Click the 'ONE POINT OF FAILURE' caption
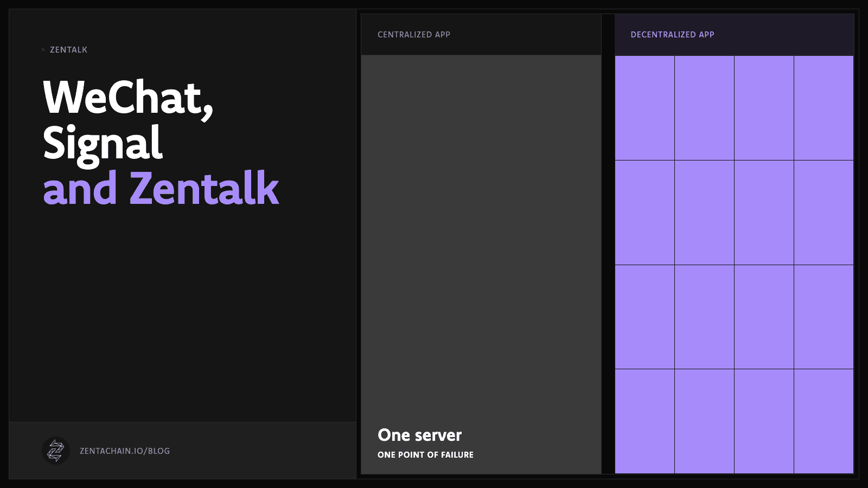The width and height of the screenshot is (868, 488). [x=425, y=455]
